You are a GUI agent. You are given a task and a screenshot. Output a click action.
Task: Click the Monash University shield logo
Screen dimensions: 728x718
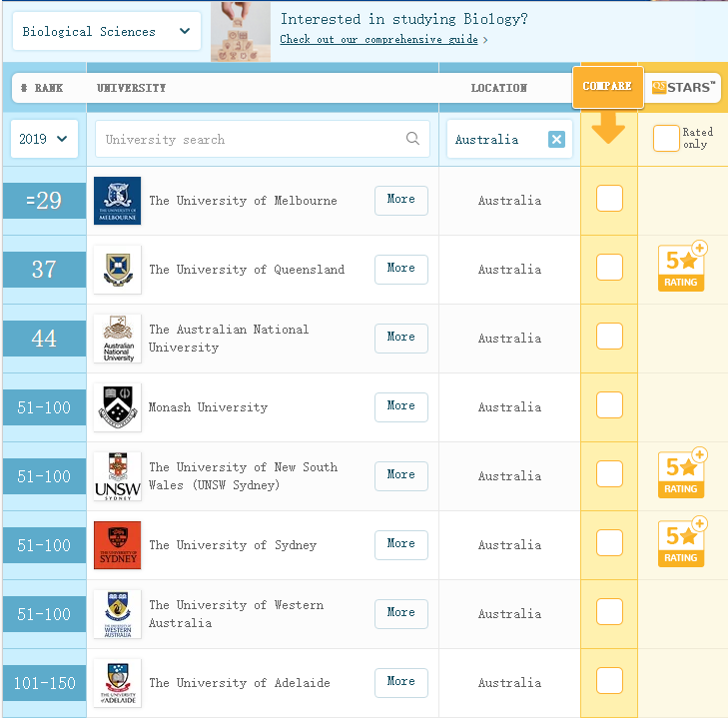point(117,407)
